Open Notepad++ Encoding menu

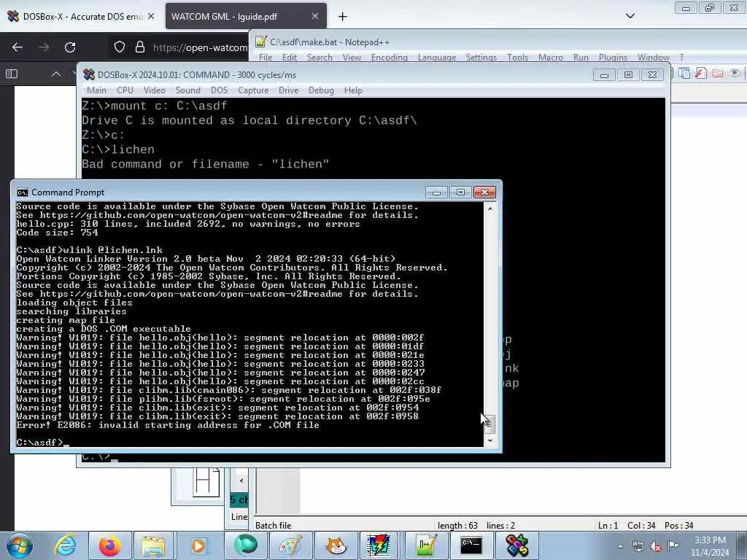[390, 58]
